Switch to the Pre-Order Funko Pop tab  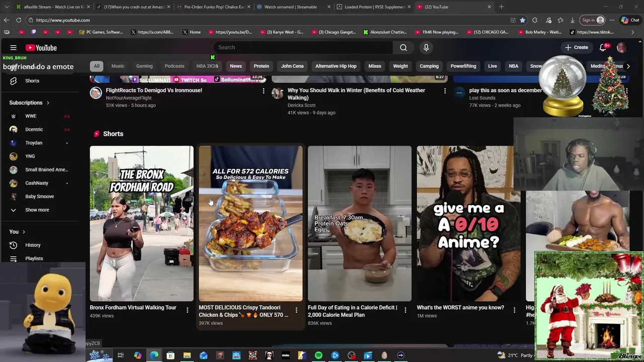214,7
